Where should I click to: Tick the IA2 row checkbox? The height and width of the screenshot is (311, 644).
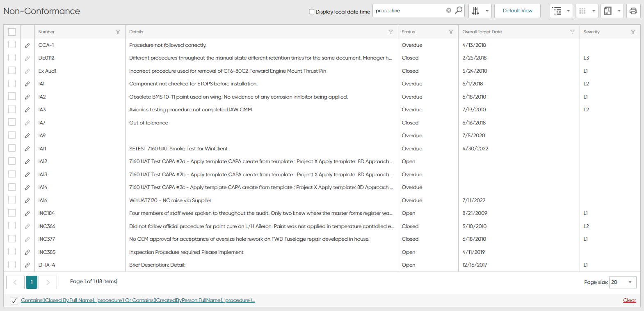tap(12, 97)
